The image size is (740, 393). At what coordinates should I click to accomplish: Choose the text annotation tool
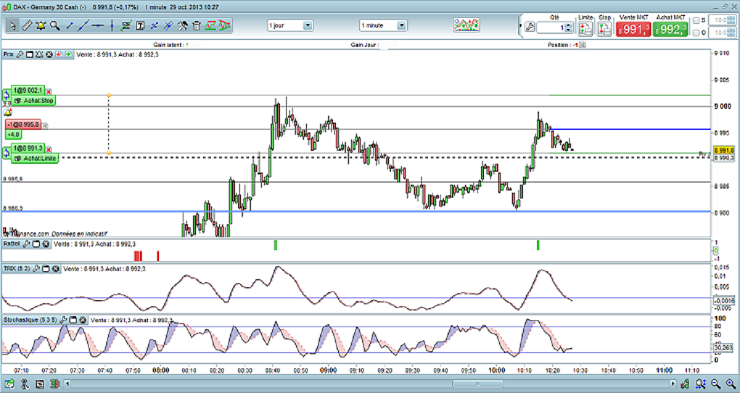click(x=140, y=25)
